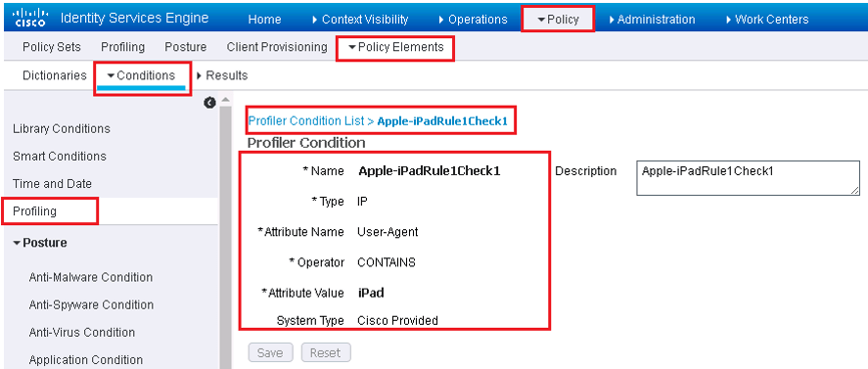868x369 pixels.
Task: Open the Work Centers menu
Action: pyautogui.click(x=767, y=20)
